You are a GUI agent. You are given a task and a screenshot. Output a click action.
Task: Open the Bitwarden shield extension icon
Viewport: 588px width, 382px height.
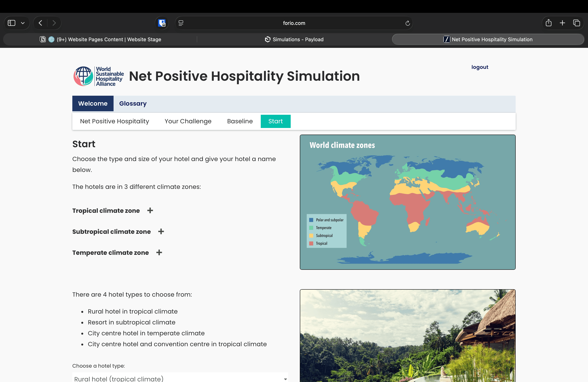pyautogui.click(x=162, y=23)
